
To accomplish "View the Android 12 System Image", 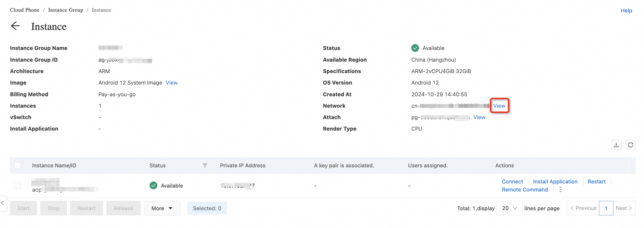I will (x=171, y=83).
